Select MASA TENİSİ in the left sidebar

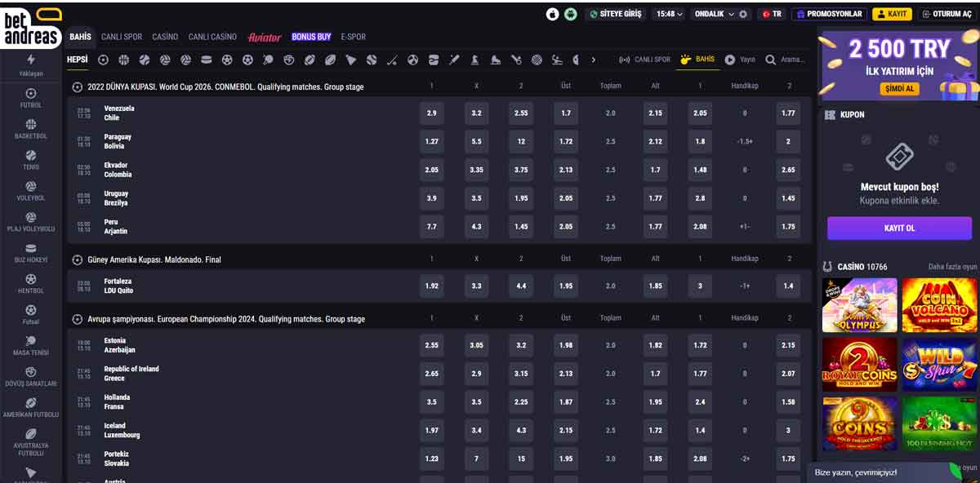(x=31, y=346)
